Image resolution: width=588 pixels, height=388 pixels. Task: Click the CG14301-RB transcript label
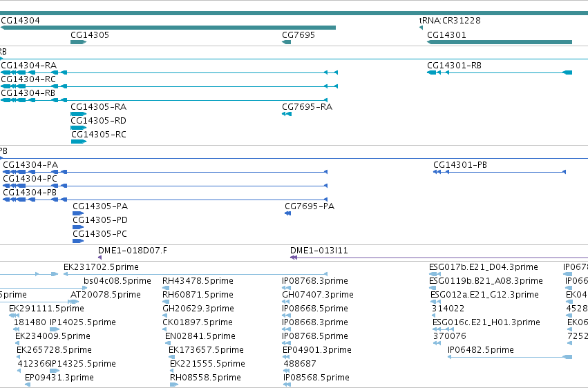coord(454,65)
